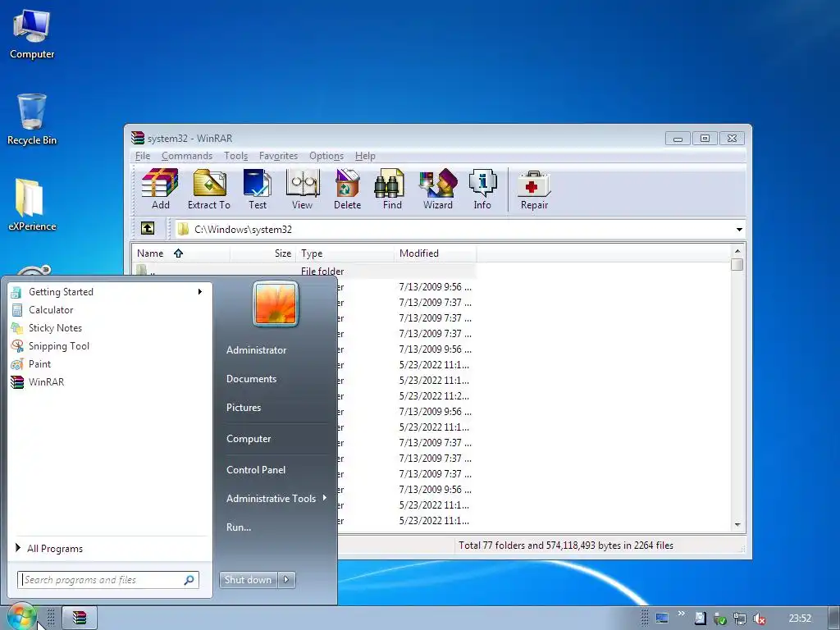The image size is (840, 630).
Task: Click the search magnifier icon in Start menu
Action: [189, 580]
